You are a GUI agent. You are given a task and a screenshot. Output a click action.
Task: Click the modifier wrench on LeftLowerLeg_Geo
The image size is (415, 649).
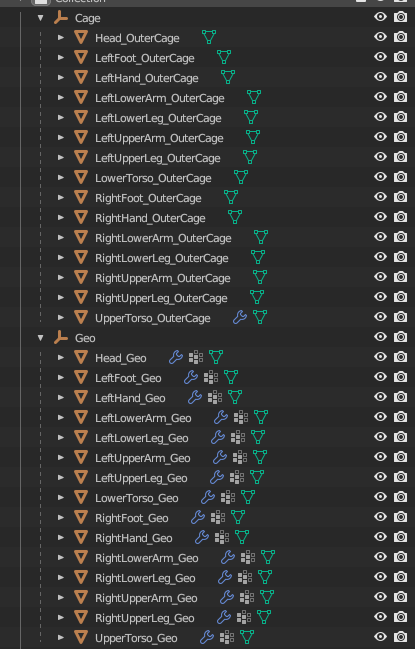[x=218, y=437]
